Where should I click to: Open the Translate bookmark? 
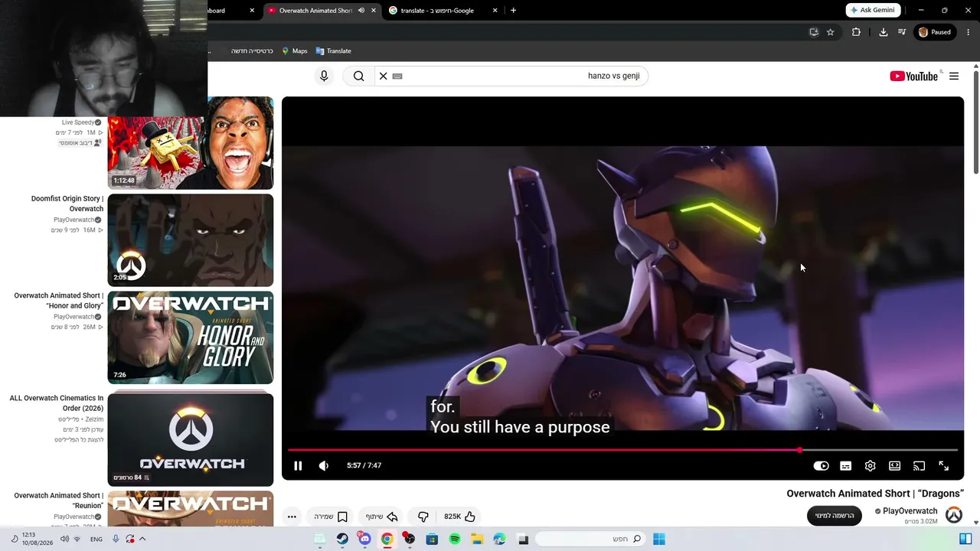point(333,51)
